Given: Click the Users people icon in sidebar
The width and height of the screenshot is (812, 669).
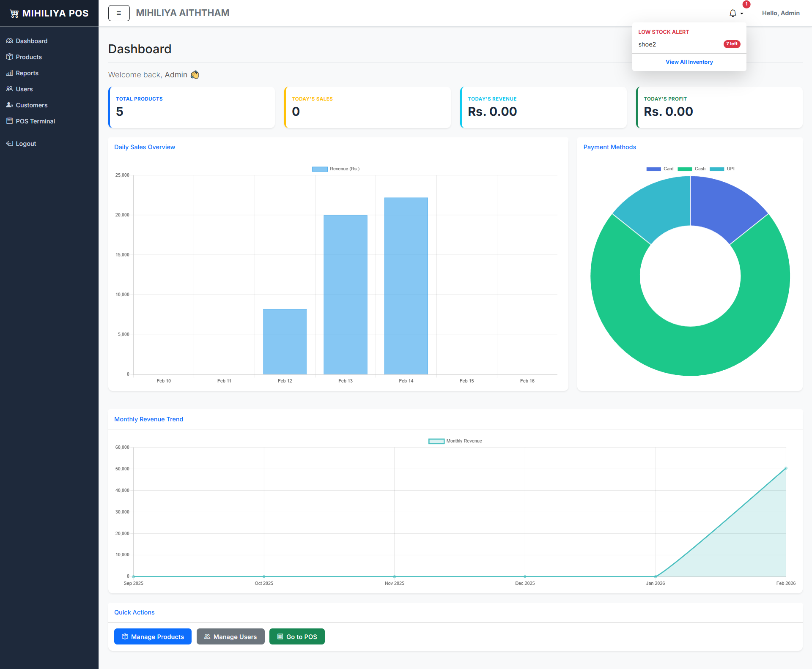Looking at the screenshot, I should (x=9, y=89).
